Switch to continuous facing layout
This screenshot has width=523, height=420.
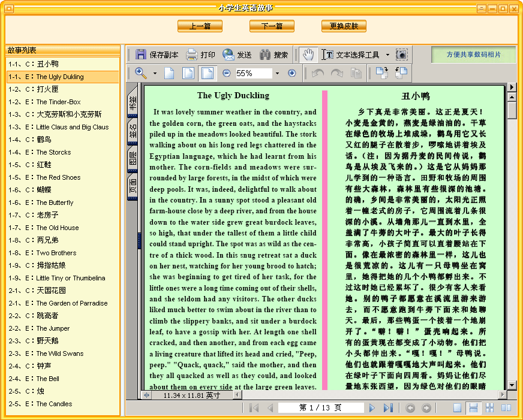point(489,407)
